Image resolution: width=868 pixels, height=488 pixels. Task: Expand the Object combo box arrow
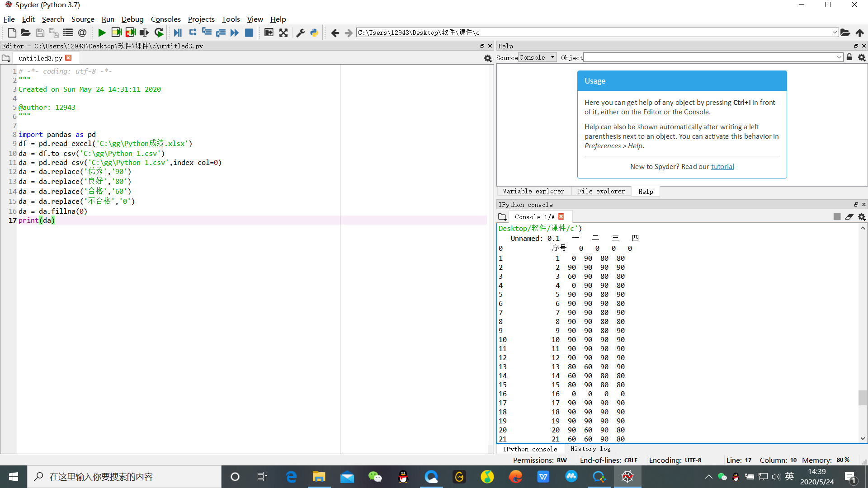[839, 57]
